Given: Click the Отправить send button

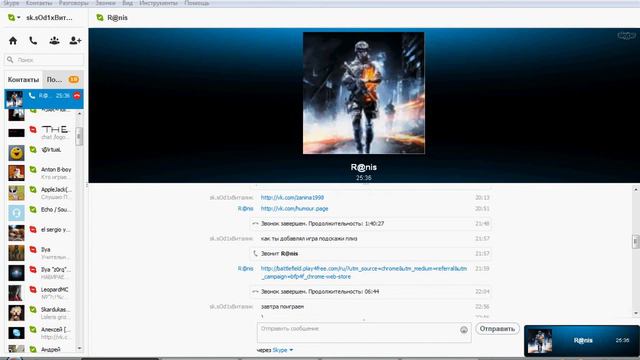Looking at the screenshot, I should click(x=497, y=329).
